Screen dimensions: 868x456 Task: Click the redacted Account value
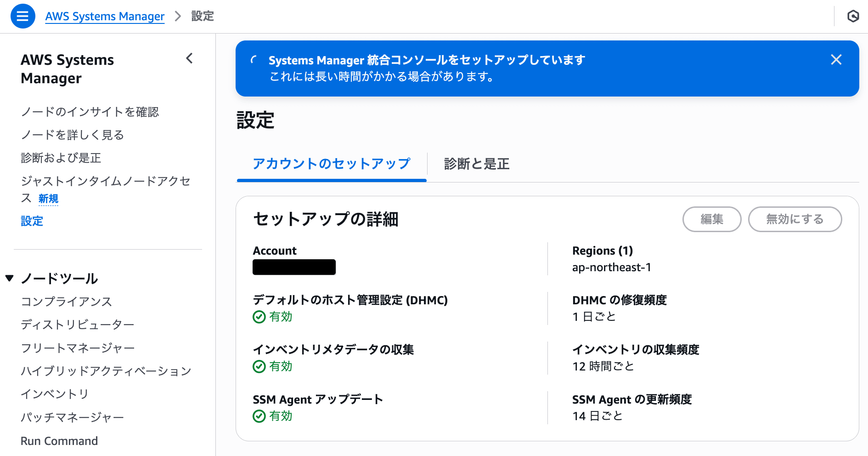(x=294, y=267)
